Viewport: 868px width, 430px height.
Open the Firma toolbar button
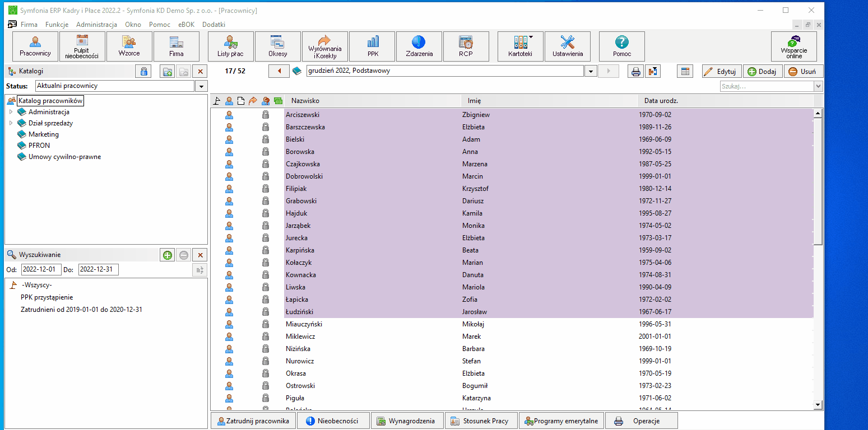click(177, 46)
